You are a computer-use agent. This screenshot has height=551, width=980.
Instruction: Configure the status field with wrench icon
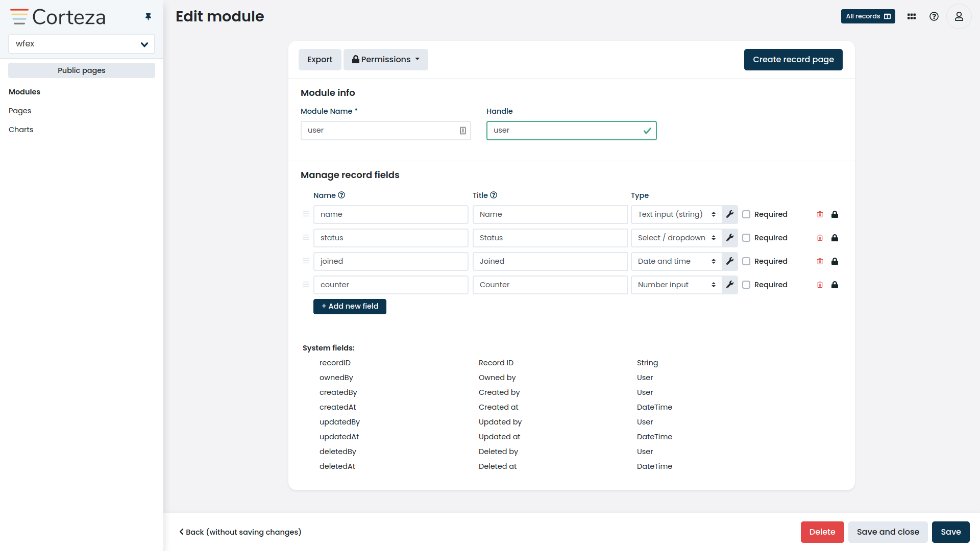[x=730, y=238]
